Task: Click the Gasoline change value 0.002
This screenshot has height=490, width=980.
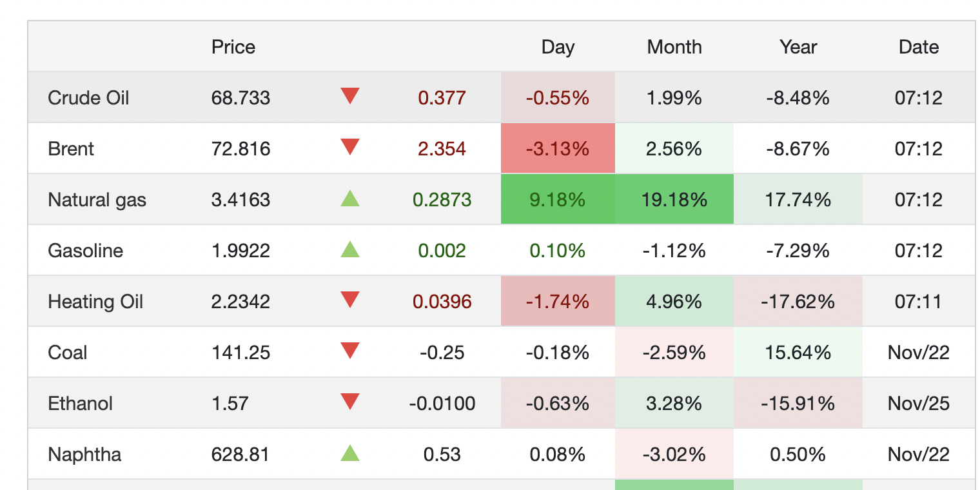Action: pyautogui.click(x=442, y=251)
